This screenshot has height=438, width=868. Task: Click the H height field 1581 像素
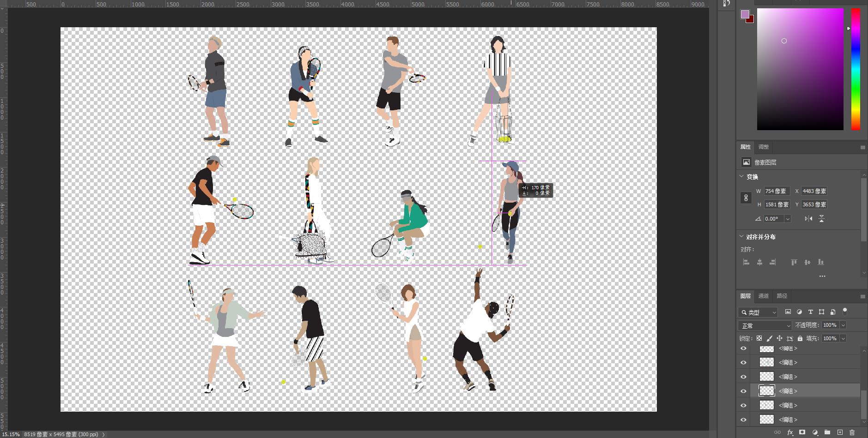777,204
